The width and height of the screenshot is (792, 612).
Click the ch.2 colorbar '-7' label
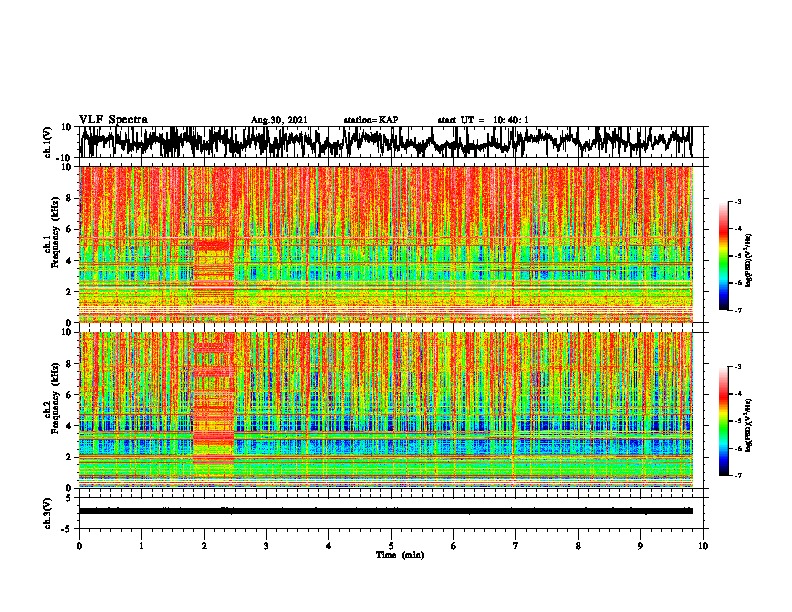click(x=737, y=475)
